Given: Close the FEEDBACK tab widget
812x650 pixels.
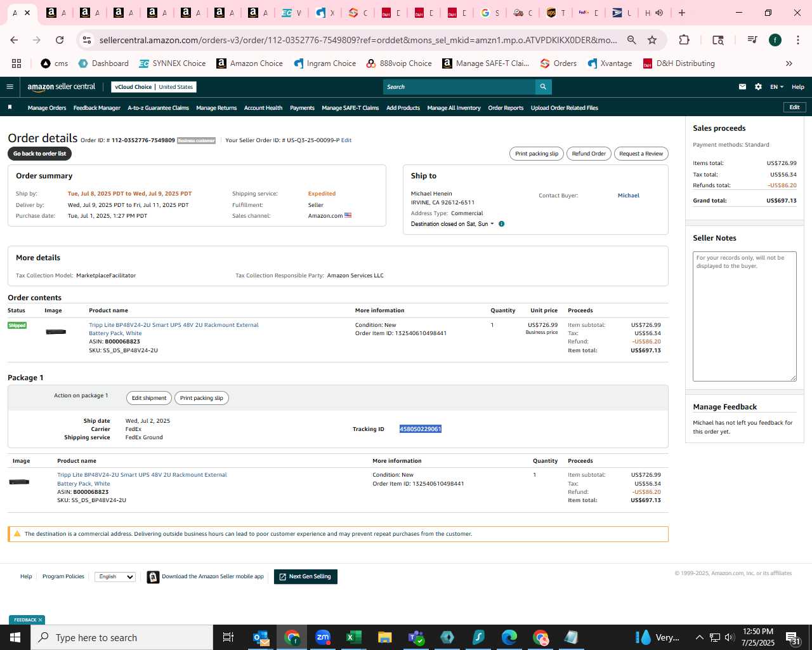Looking at the screenshot, I should click(x=40, y=620).
